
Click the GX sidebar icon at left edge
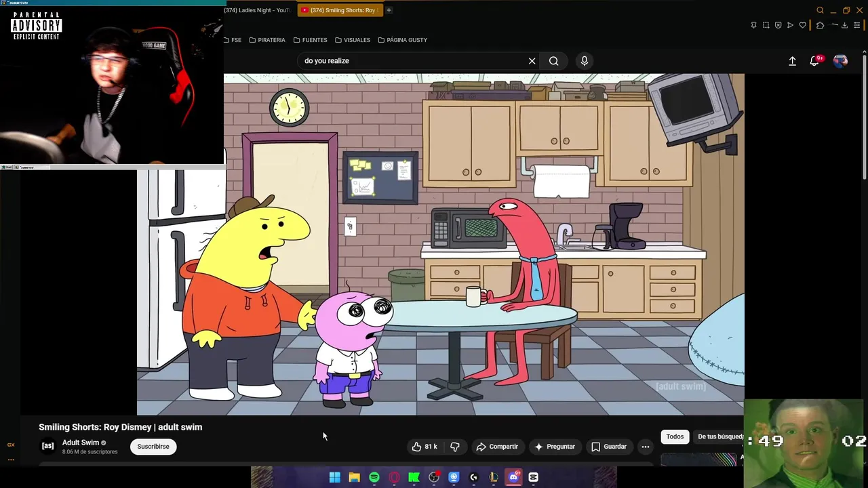[11, 445]
